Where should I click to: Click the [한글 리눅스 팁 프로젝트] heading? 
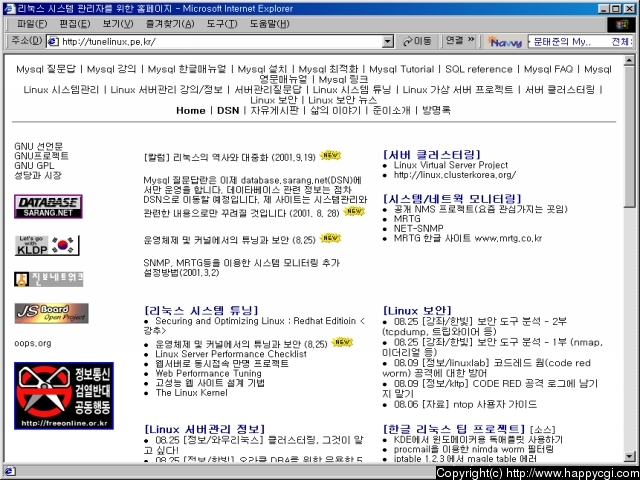(x=454, y=429)
